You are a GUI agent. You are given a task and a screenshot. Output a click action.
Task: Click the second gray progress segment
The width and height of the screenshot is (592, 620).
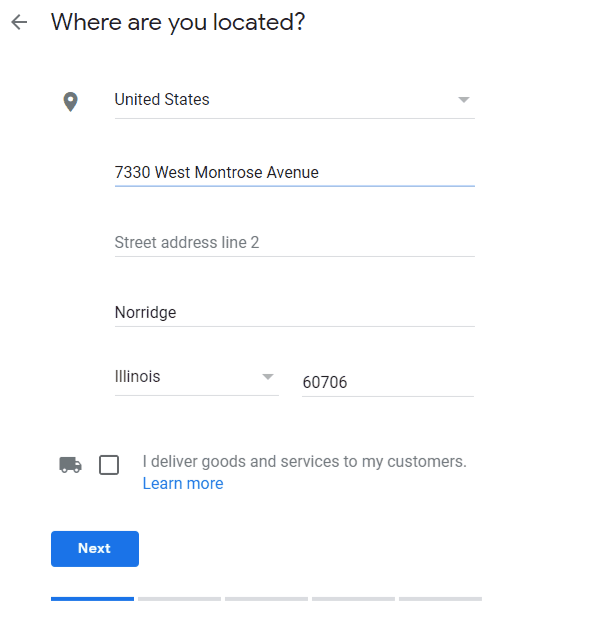179,599
